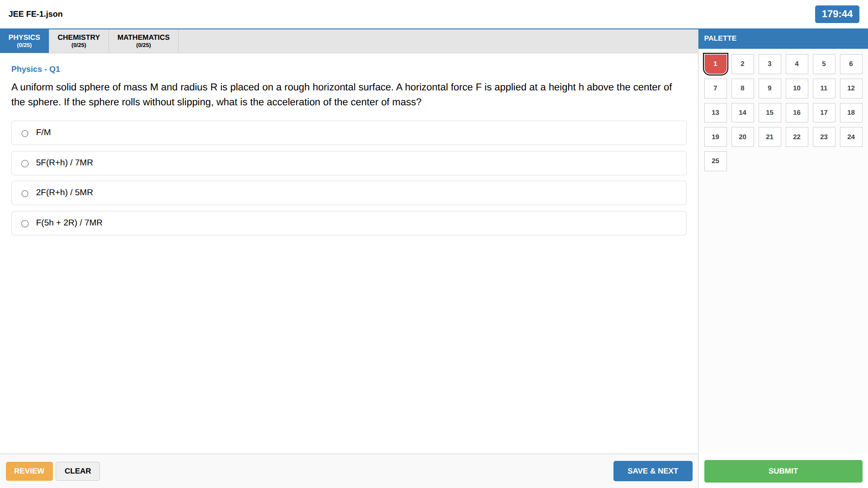Screen dimensions: 868x488
Task: Go to question 9 in palette
Action: [769, 88]
